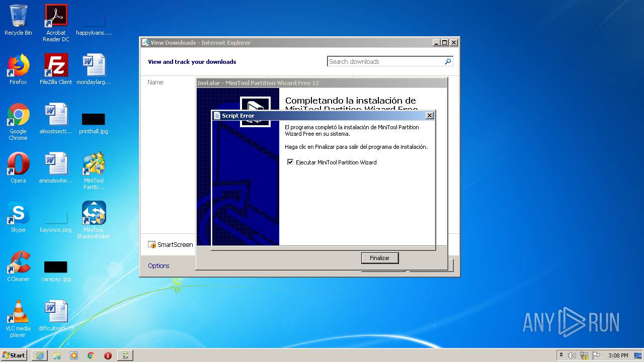Open the Recycle Bin desktop icon
The height and width of the screenshot is (362, 644).
pyautogui.click(x=18, y=20)
